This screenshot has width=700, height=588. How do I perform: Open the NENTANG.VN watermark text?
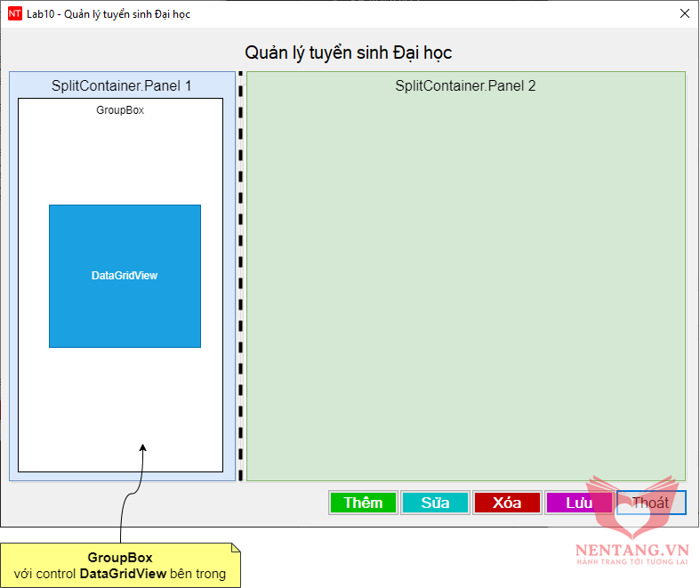(x=632, y=551)
